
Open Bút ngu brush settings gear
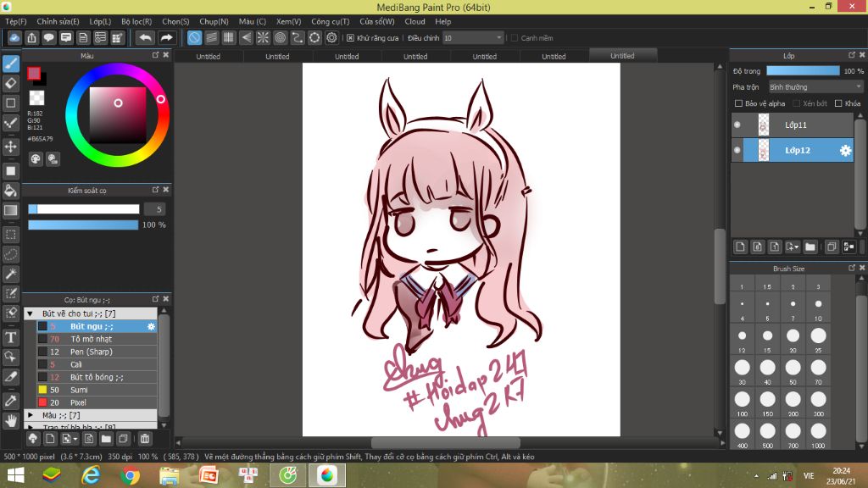coord(151,326)
